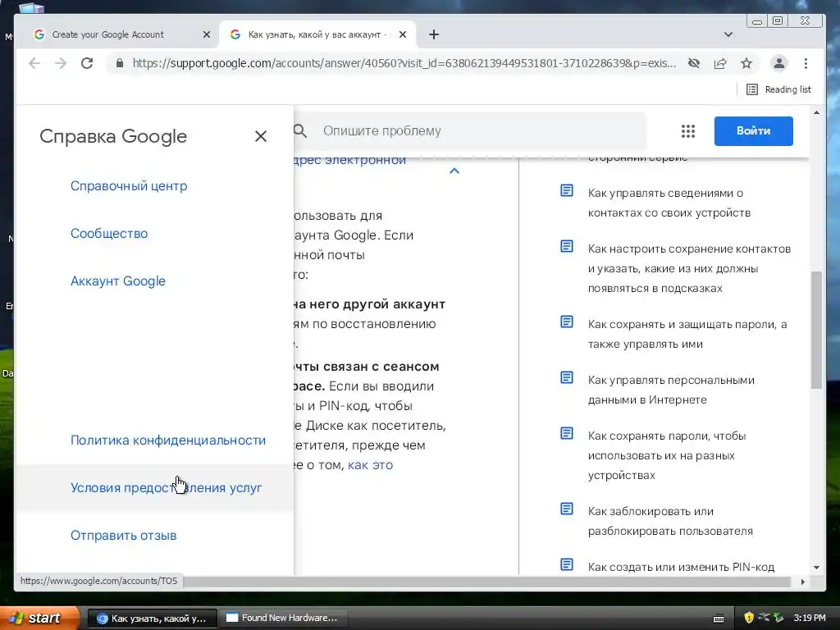840x630 pixels.
Task: Click the search magnifier icon
Action: [300, 130]
